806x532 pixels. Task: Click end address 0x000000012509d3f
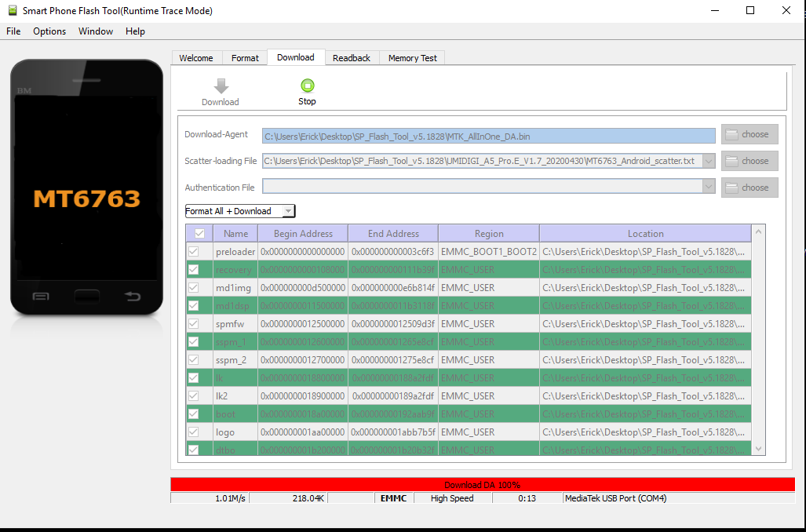pyautogui.click(x=393, y=324)
